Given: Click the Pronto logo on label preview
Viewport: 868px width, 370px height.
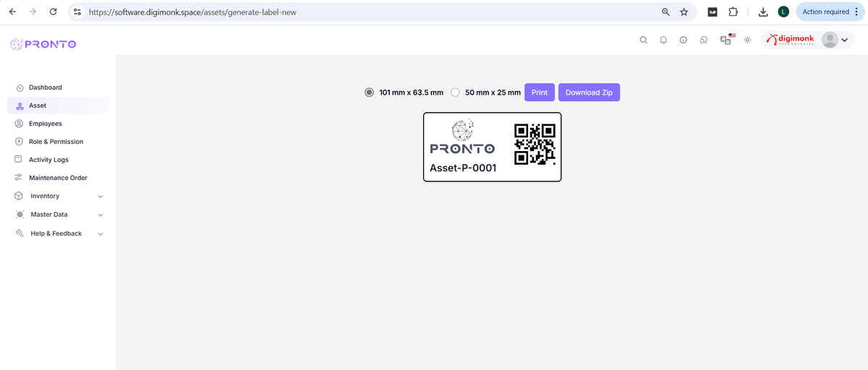Looking at the screenshot, I should point(462,137).
